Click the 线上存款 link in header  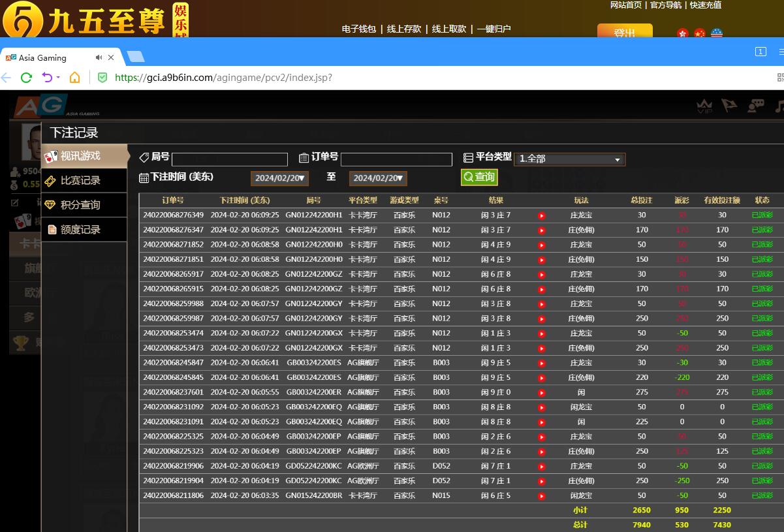point(403,29)
